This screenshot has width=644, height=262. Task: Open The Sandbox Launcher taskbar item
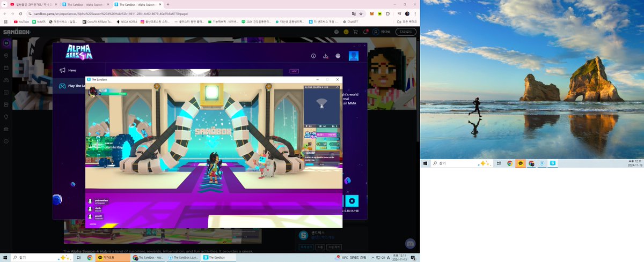point(184,258)
